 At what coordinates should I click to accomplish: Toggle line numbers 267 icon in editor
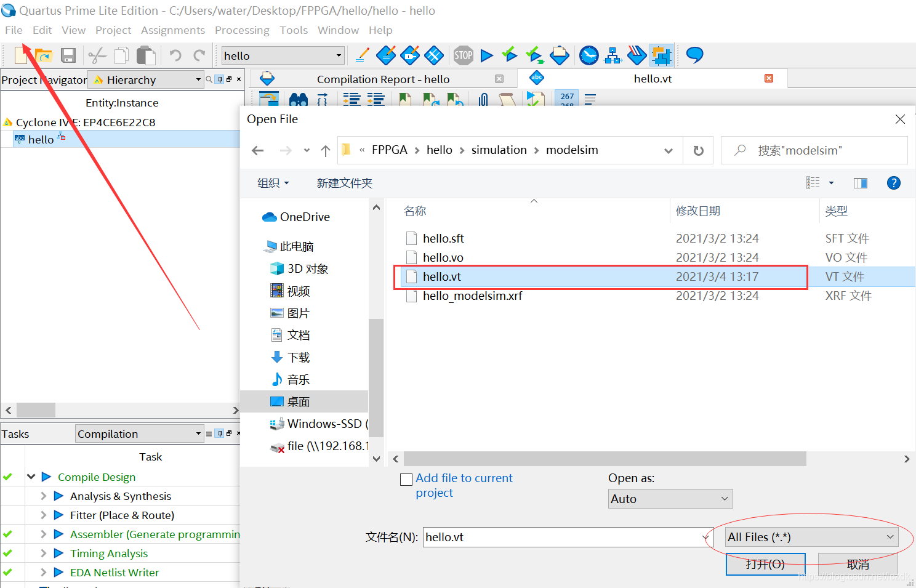pos(567,99)
